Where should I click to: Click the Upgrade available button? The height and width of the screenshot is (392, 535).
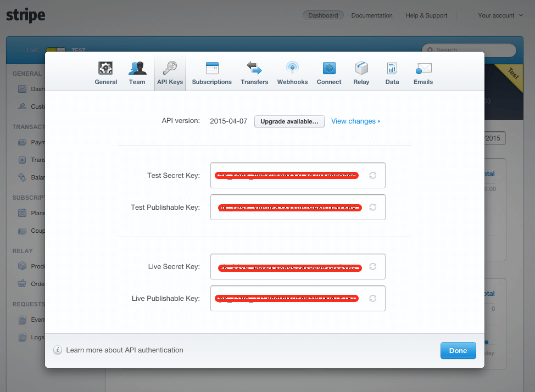289,121
